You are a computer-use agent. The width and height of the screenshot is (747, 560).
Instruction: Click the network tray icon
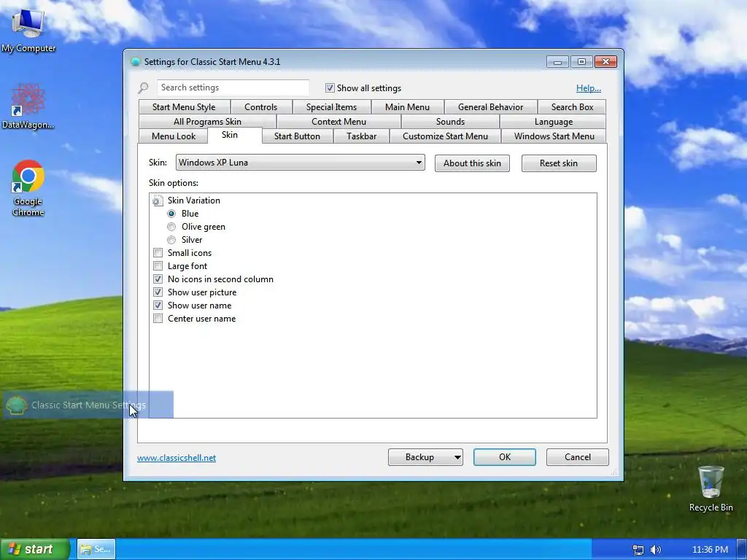pyautogui.click(x=638, y=550)
